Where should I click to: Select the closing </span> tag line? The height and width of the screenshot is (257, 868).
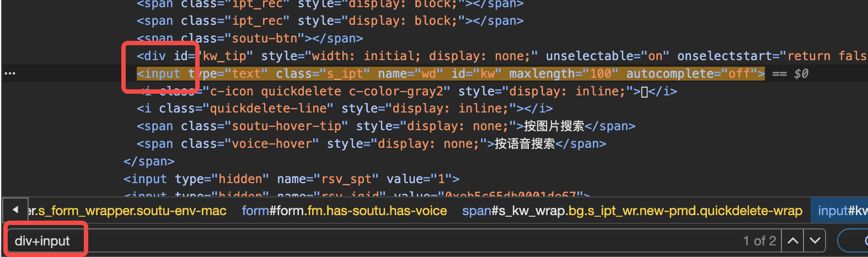149,161
